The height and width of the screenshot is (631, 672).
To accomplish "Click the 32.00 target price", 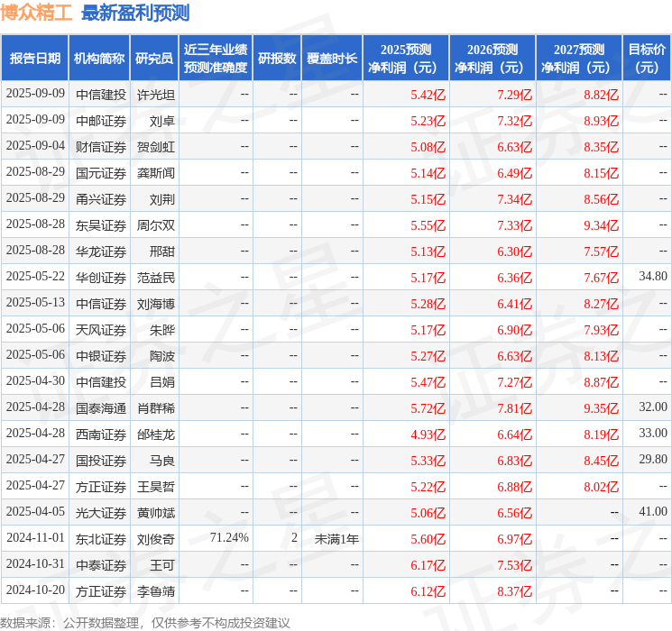I will [653, 407].
